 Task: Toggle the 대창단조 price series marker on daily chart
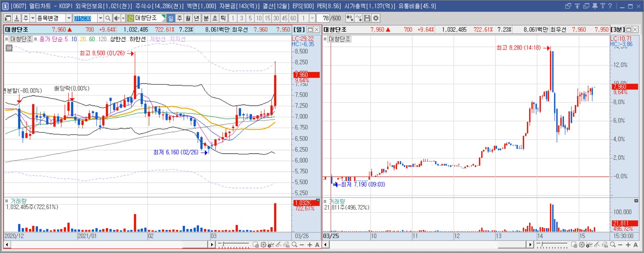(x=7, y=39)
